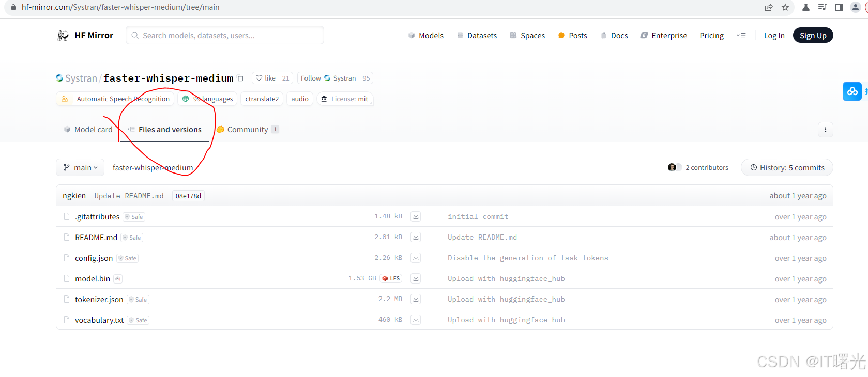Open the faster-whisper-medium breadcrumb
This screenshot has width=868, height=377.
point(153,167)
